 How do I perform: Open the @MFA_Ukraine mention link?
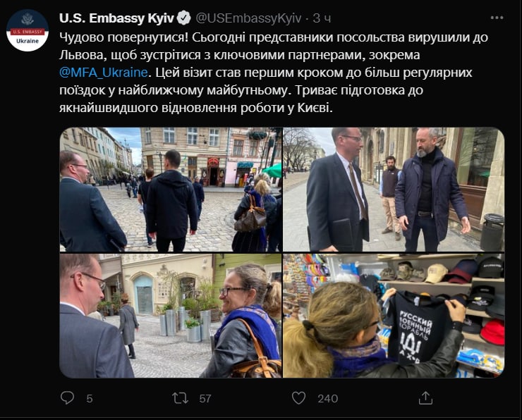point(104,73)
